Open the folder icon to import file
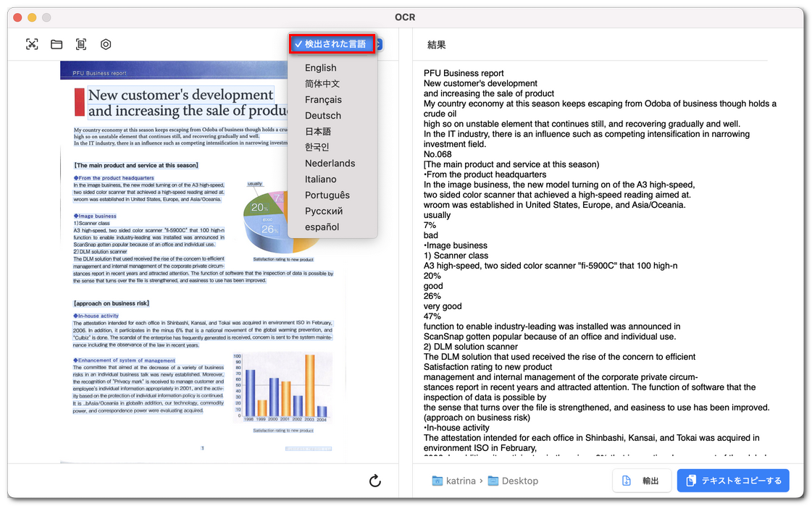 click(x=56, y=44)
